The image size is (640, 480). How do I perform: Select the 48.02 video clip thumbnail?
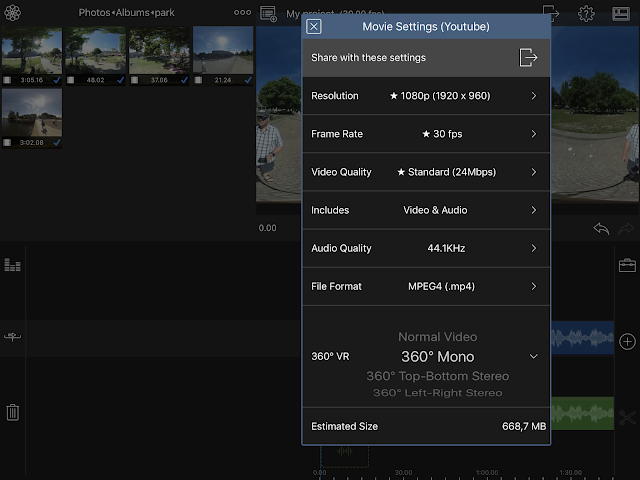click(x=96, y=56)
